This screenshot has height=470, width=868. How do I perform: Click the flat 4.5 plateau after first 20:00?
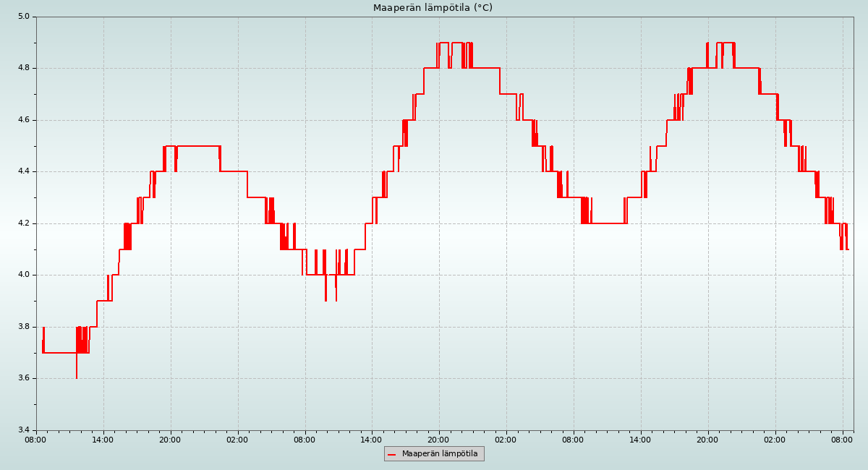click(199, 146)
